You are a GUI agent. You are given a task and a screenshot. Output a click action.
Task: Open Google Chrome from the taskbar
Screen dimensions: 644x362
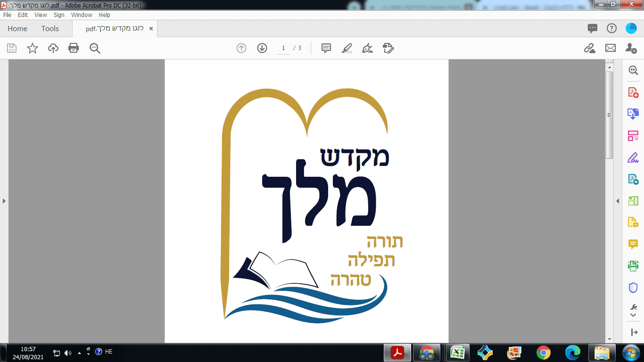(x=543, y=353)
